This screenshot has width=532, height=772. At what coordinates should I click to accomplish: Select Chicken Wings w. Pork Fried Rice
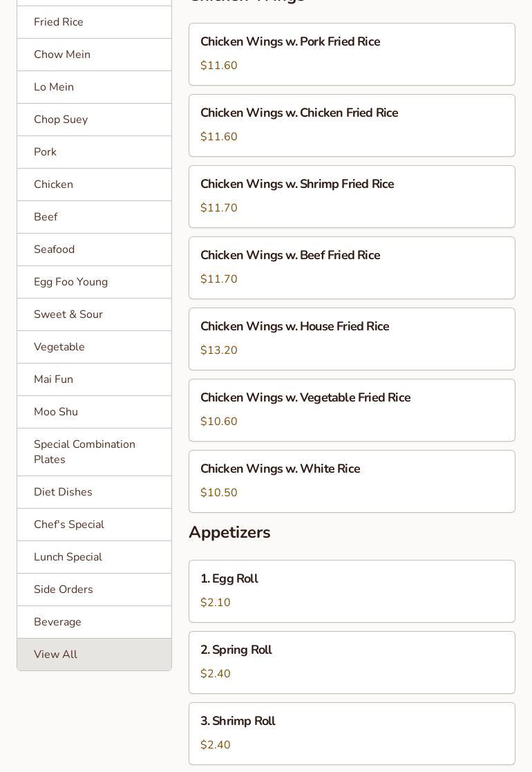point(352,54)
